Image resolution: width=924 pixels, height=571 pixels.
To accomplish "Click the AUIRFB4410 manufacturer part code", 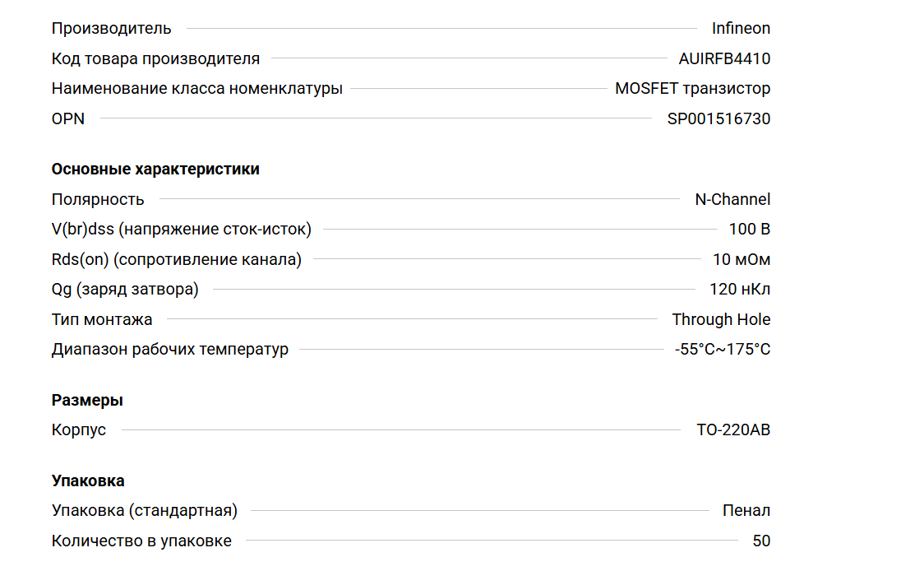I will click(x=724, y=58).
